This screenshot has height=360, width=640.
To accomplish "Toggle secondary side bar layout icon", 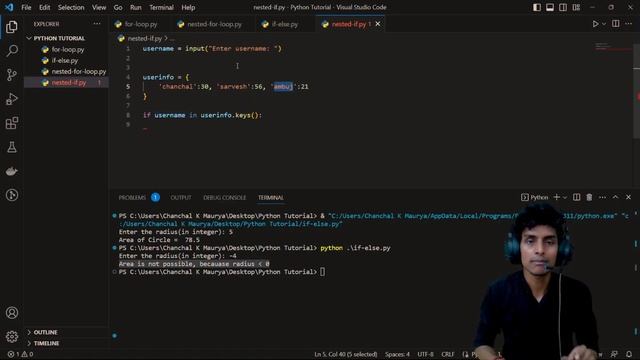I will [x=563, y=7].
